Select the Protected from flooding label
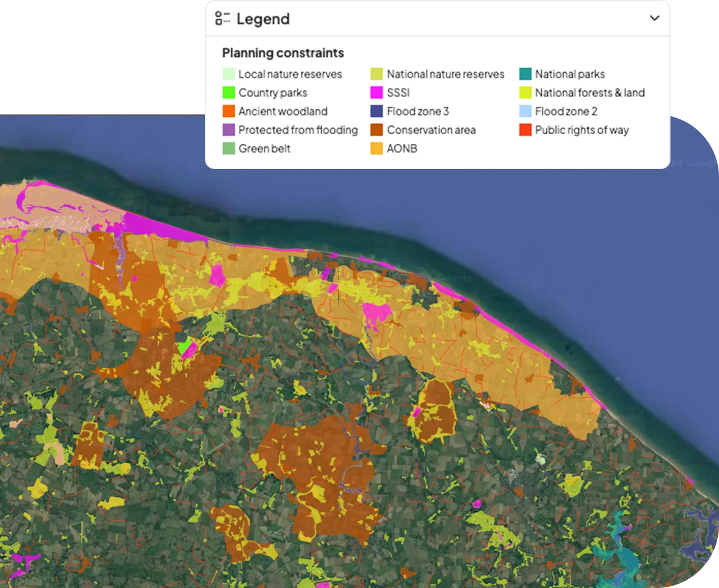This screenshot has width=719, height=588. coord(298,129)
